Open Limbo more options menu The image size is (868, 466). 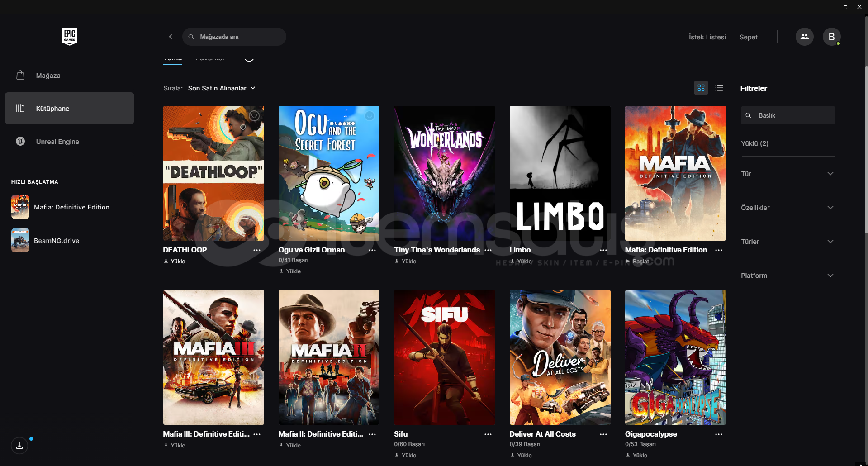pos(603,250)
